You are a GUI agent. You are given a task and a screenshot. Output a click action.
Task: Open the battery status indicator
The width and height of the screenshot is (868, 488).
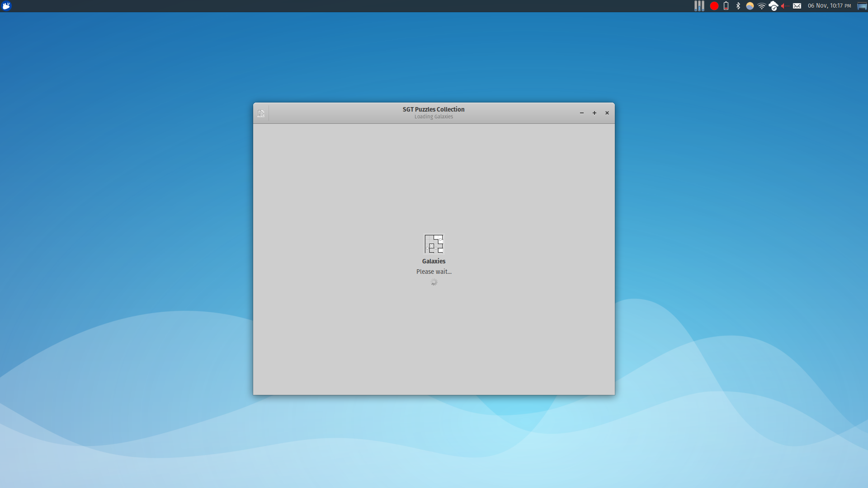click(726, 6)
